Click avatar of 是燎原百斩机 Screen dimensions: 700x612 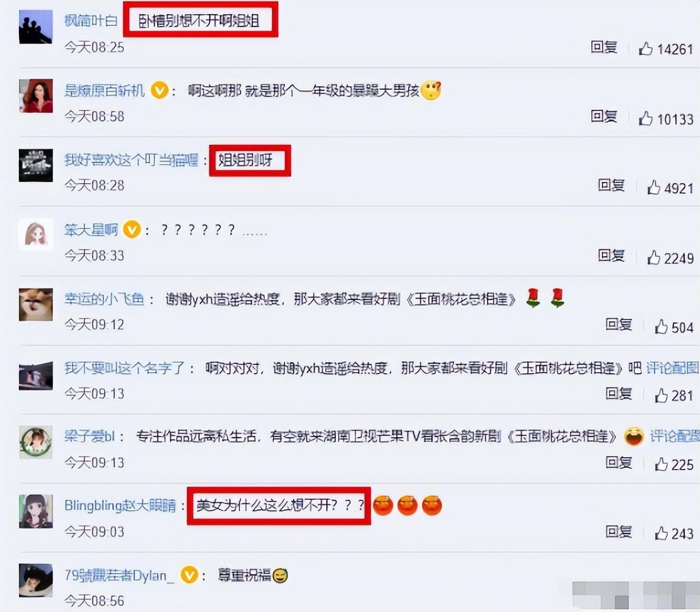[x=35, y=96]
